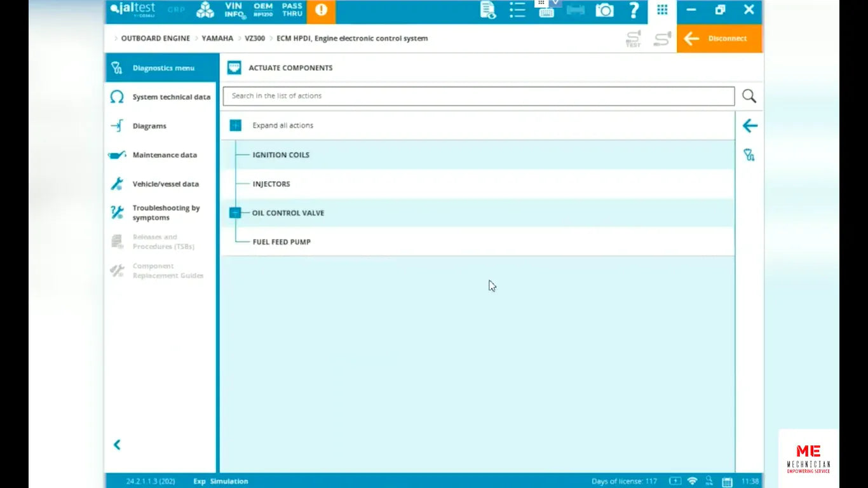Click the search magnifier icon
868x488 pixels.
(749, 95)
